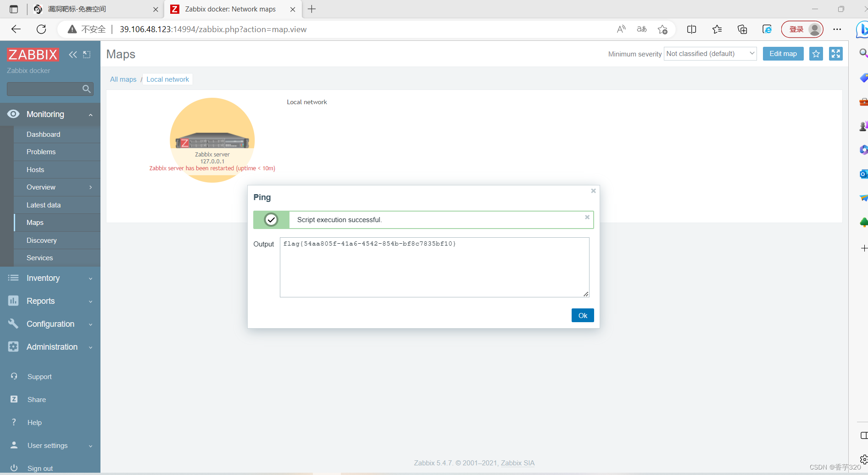The image size is (868, 475).
Task: Click the read aloud icon in address bar
Action: (x=621, y=29)
